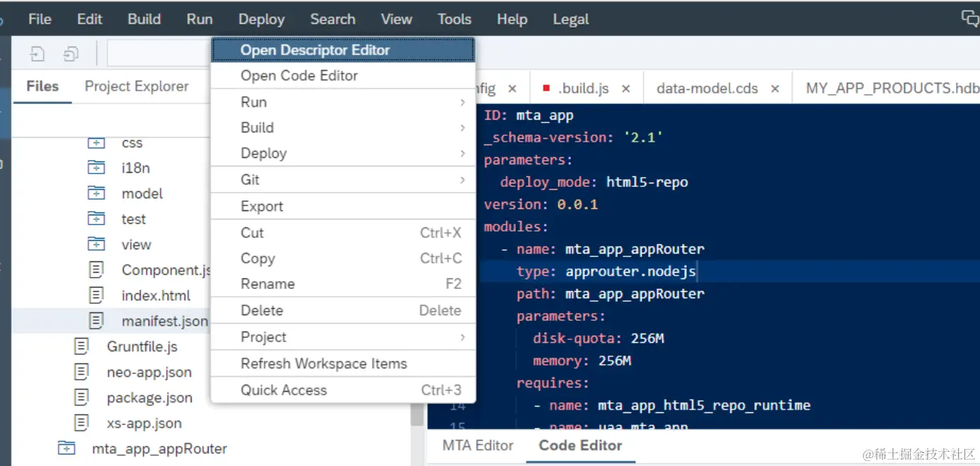
Task: Choose Open Code Editor in context menu
Action: pyautogui.click(x=343, y=76)
